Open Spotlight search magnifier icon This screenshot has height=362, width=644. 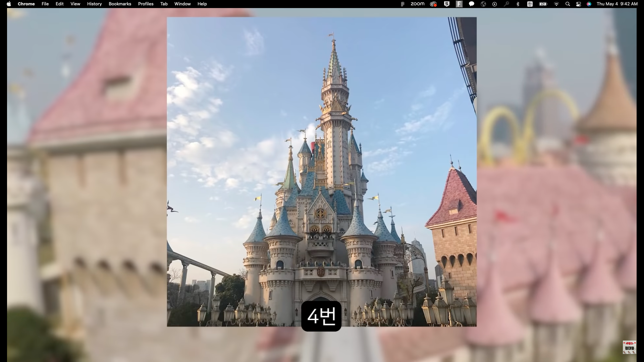pos(568,4)
